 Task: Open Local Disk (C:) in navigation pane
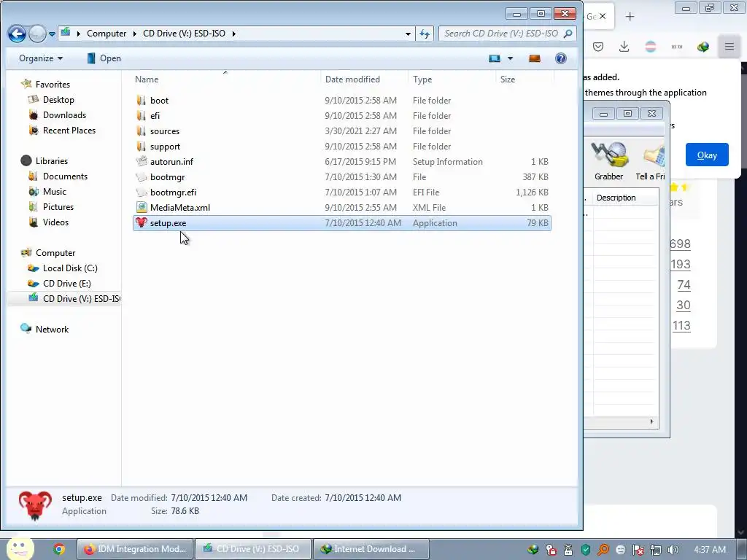pos(70,268)
